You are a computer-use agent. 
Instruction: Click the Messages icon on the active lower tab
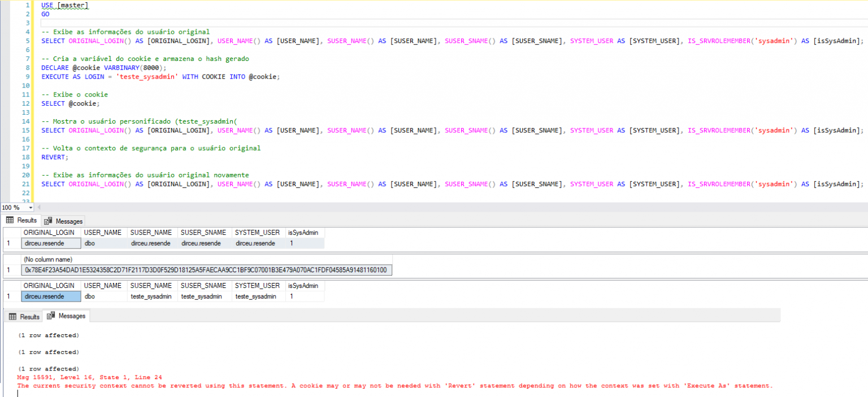[x=50, y=316]
